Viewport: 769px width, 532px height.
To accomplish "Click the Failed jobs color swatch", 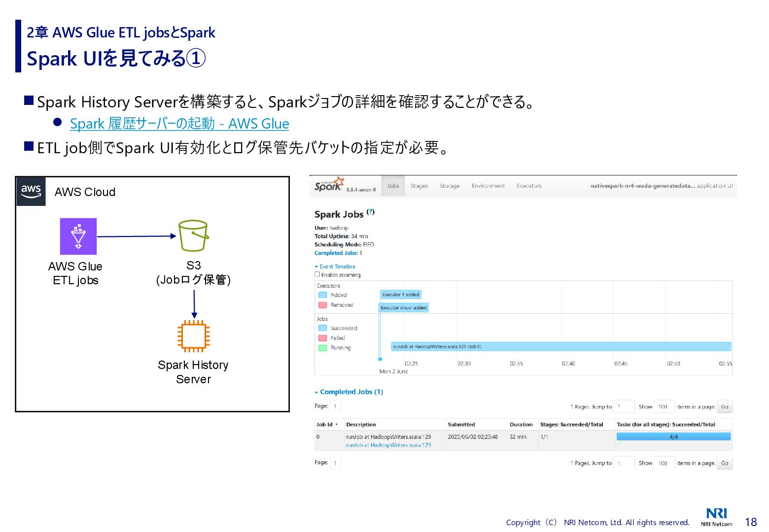I will point(323,338).
